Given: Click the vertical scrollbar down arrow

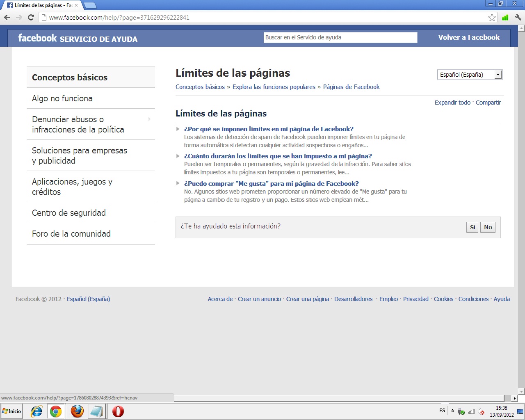Looking at the screenshot, I should 521,391.
